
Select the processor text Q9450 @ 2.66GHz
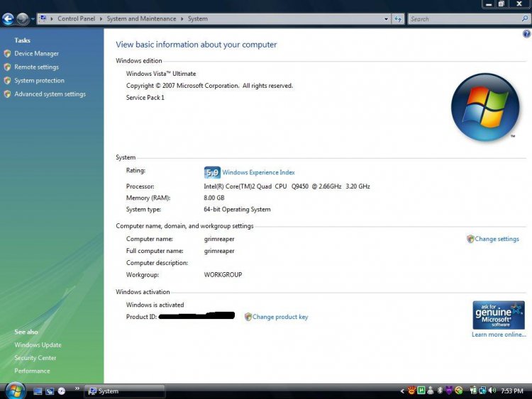pos(316,186)
